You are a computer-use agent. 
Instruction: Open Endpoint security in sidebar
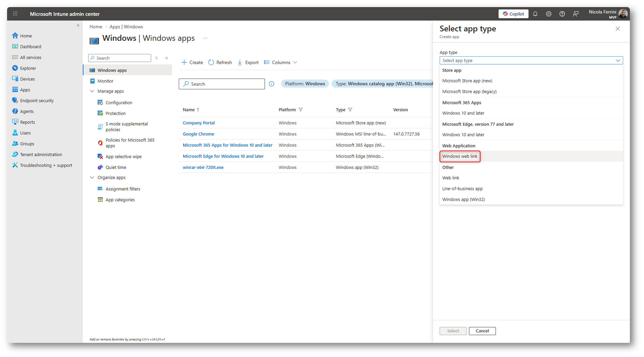tap(37, 101)
